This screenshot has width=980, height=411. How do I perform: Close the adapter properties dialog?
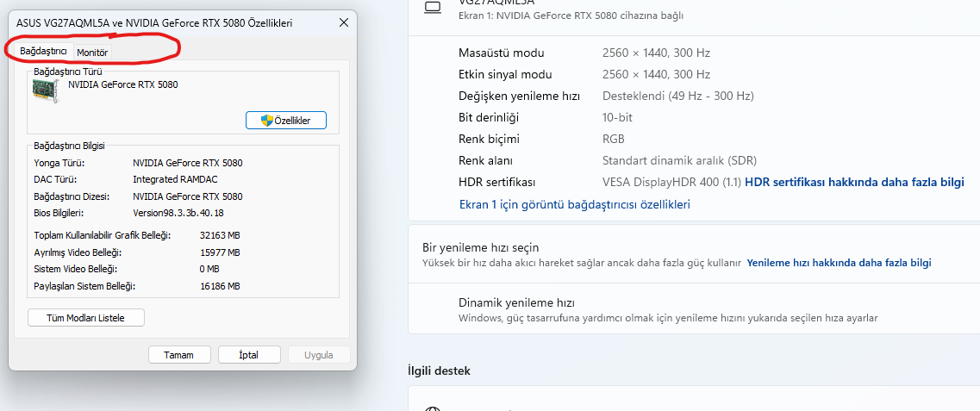tap(343, 23)
